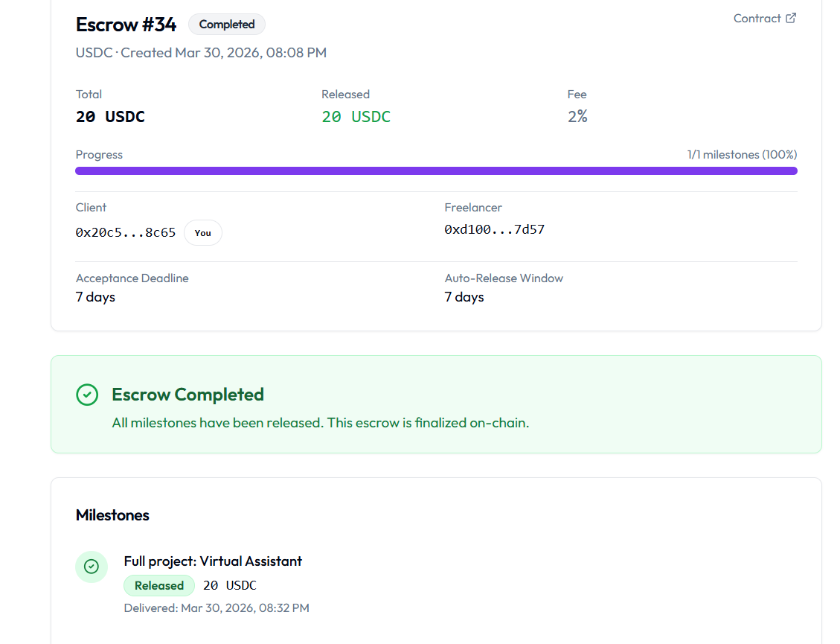Click the green Released amount value
Image resolution: width=840 pixels, height=644 pixels.
[x=356, y=117]
